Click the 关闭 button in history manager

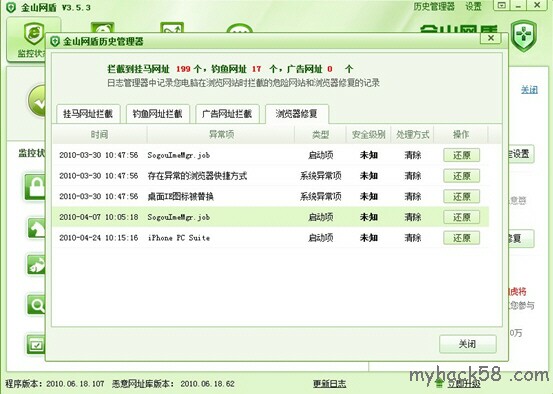point(468,344)
